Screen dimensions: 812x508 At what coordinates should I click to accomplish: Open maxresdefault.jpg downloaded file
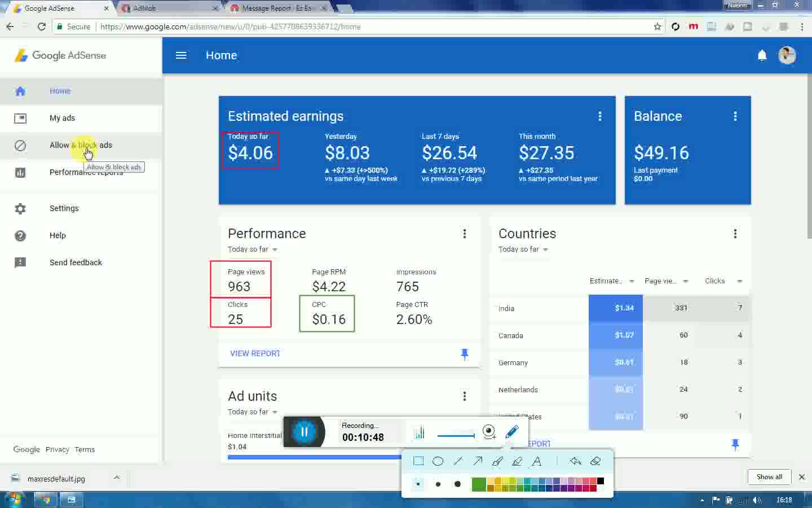pyautogui.click(x=56, y=479)
